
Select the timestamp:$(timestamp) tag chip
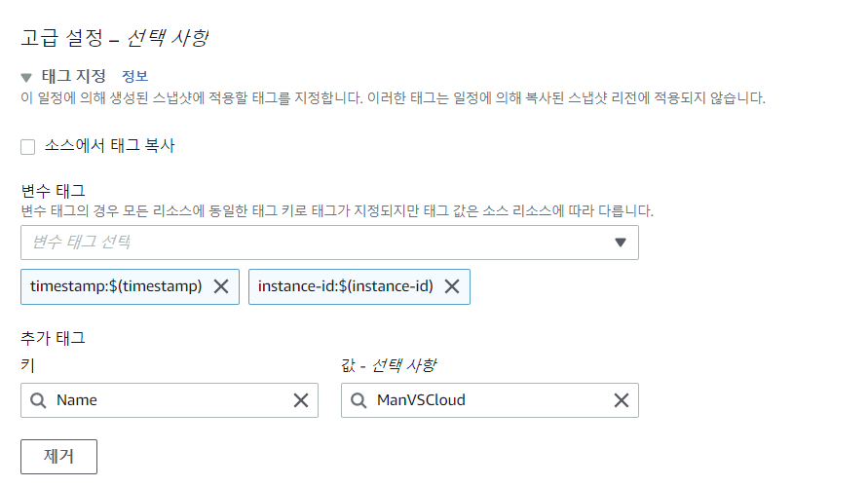pos(116,286)
